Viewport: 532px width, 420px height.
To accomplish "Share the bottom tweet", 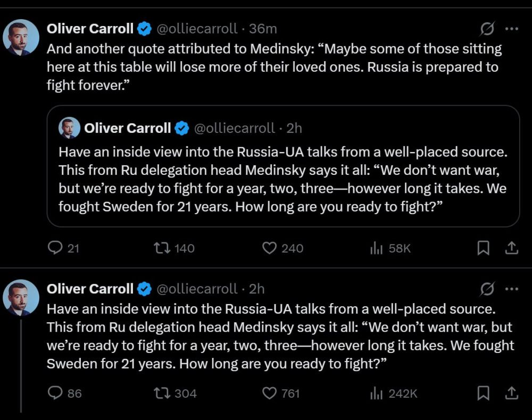I will pos(511,393).
